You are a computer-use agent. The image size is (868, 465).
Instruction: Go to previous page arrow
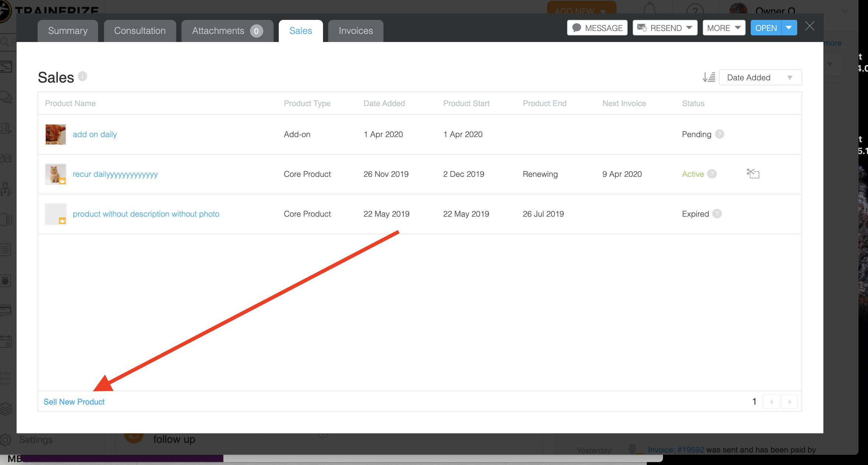click(x=771, y=402)
